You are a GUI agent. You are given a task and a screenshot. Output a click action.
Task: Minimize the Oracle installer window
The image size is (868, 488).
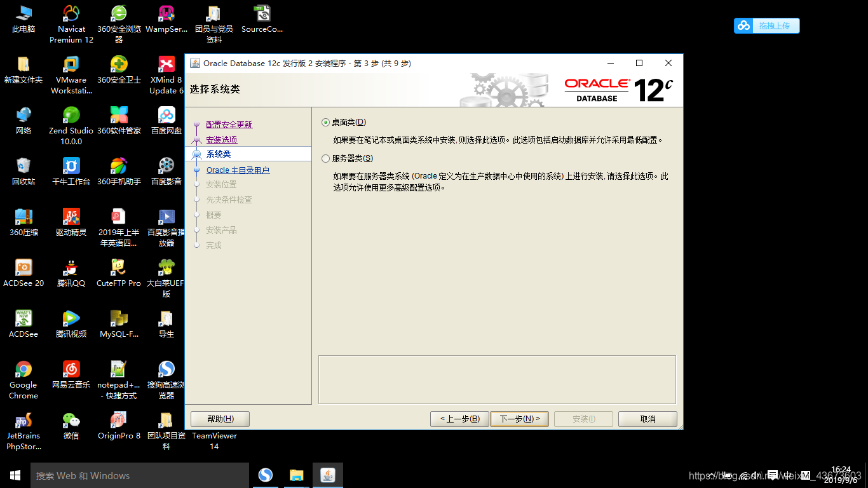click(611, 63)
